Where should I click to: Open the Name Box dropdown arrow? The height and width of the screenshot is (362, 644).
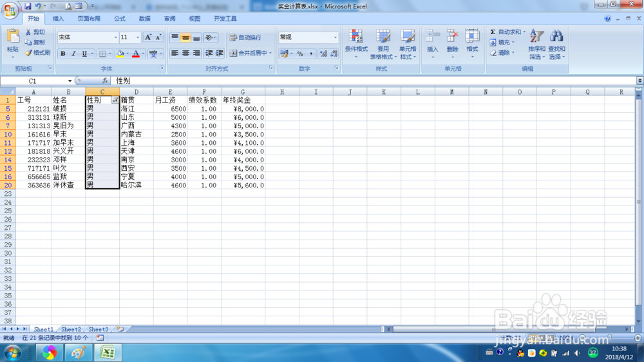pos(70,81)
